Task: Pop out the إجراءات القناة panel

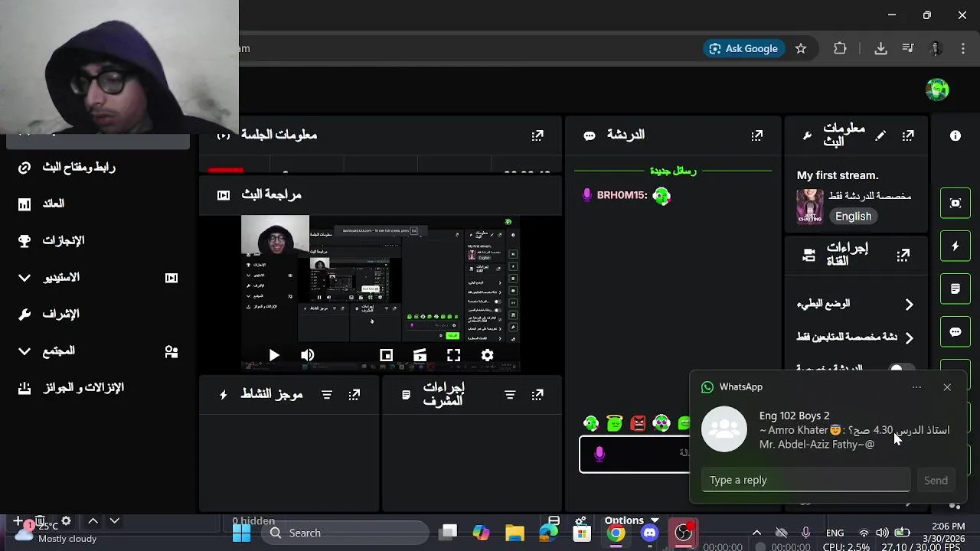Action: click(903, 255)
